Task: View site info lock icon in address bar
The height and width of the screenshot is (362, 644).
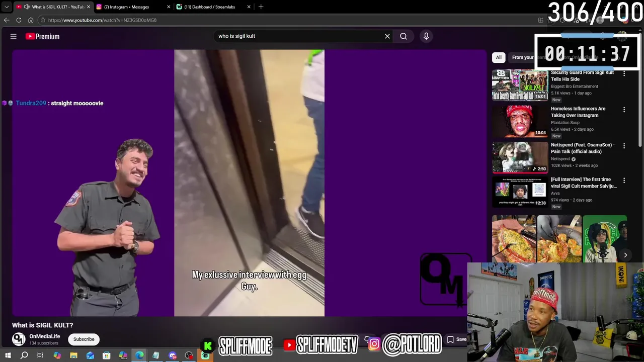Action: tap(43, 20)
